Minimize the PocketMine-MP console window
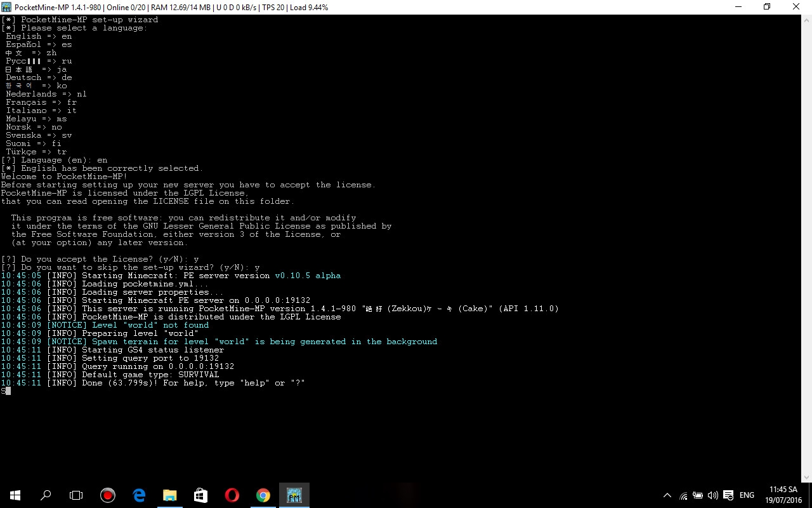 click(x=738, y=7)
